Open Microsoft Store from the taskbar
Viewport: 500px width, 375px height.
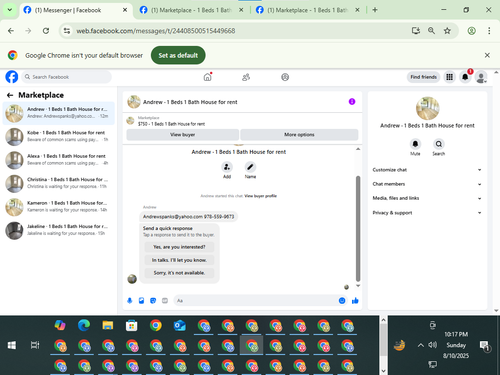point(132,325)
